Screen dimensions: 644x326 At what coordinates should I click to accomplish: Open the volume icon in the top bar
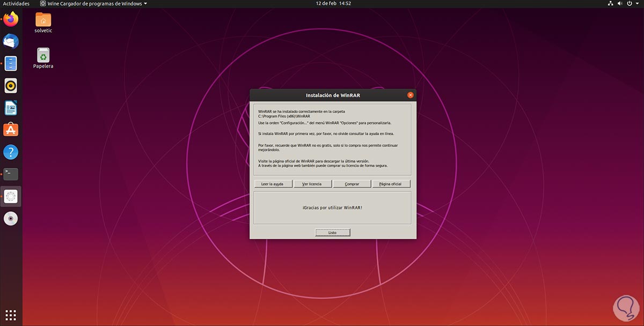620,4
